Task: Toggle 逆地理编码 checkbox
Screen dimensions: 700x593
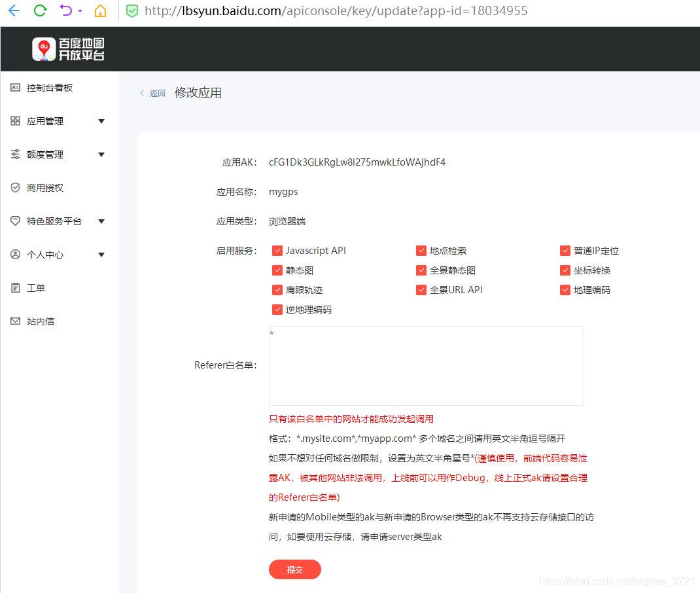Action: (277, 310)
